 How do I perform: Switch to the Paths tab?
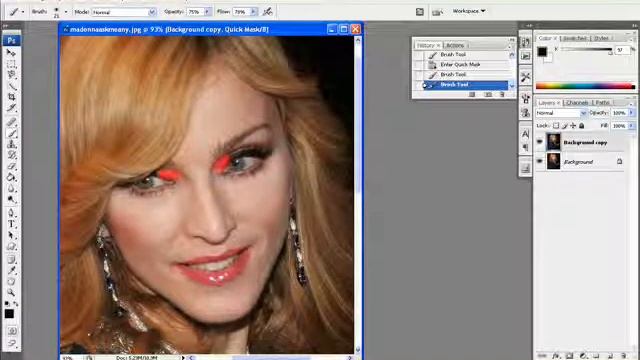pyautogui.click(x=603, y=102)
